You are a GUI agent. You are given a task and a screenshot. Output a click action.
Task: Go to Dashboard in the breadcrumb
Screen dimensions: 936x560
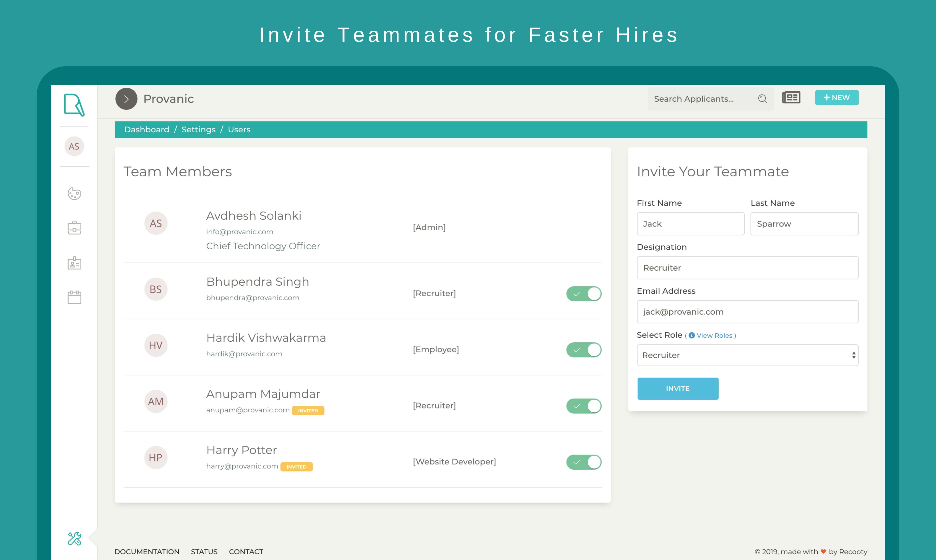[x=146, y=129]
